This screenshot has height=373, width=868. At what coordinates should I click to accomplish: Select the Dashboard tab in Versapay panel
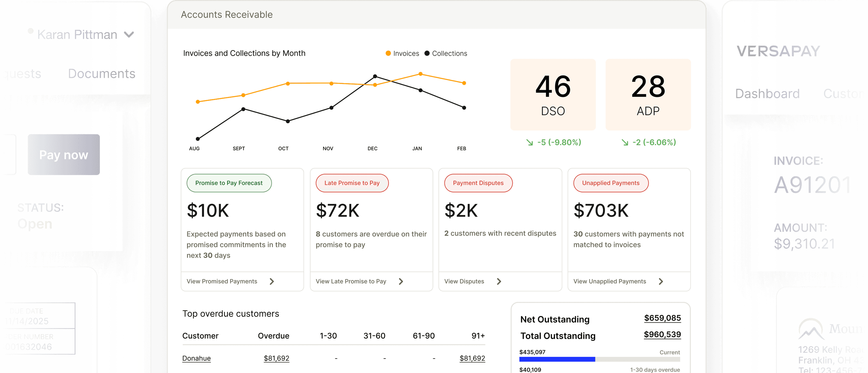[x=767, y=93]
